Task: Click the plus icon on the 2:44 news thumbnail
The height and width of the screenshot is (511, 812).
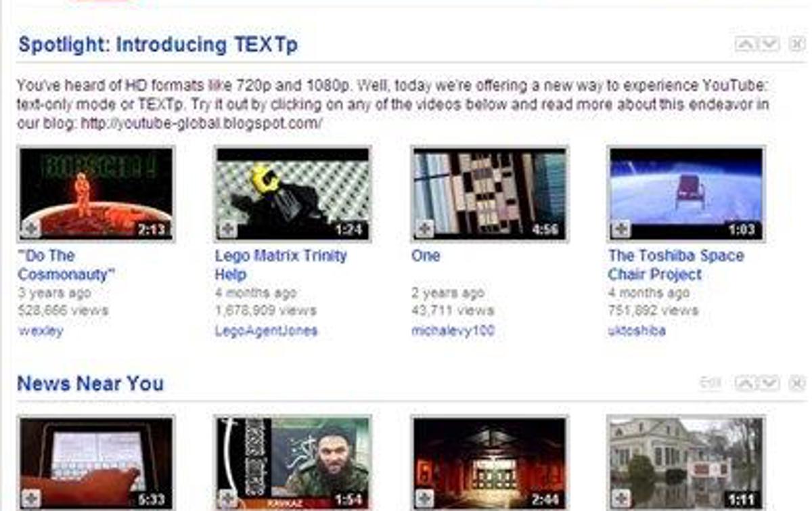Action: [x=424, y=499]
